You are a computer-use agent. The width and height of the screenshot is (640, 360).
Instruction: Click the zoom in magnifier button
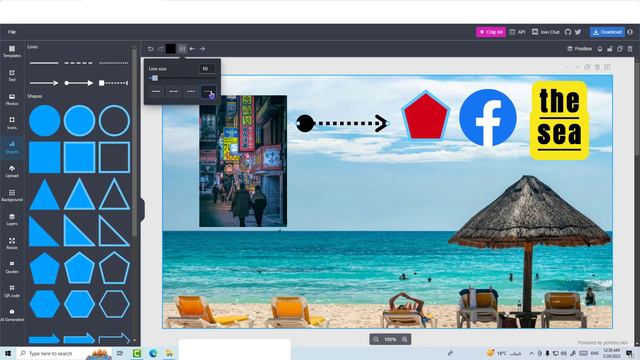coord(405,339)
